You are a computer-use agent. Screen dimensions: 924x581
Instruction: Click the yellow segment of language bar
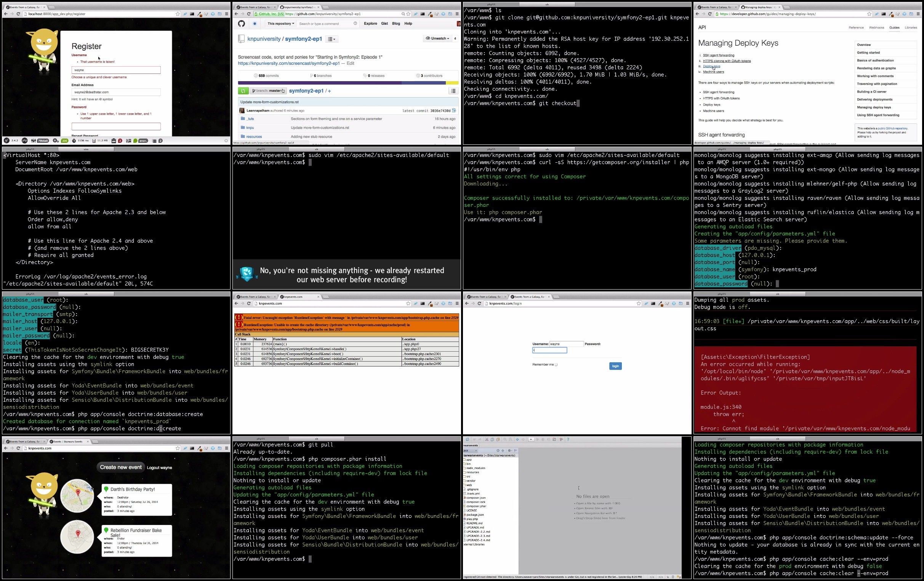[x=452, y=83]
